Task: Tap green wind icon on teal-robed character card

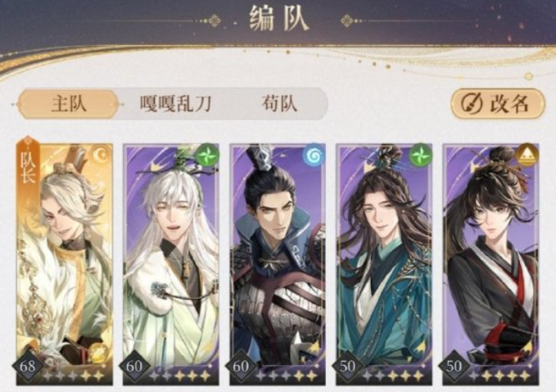Action: [421, 155]
